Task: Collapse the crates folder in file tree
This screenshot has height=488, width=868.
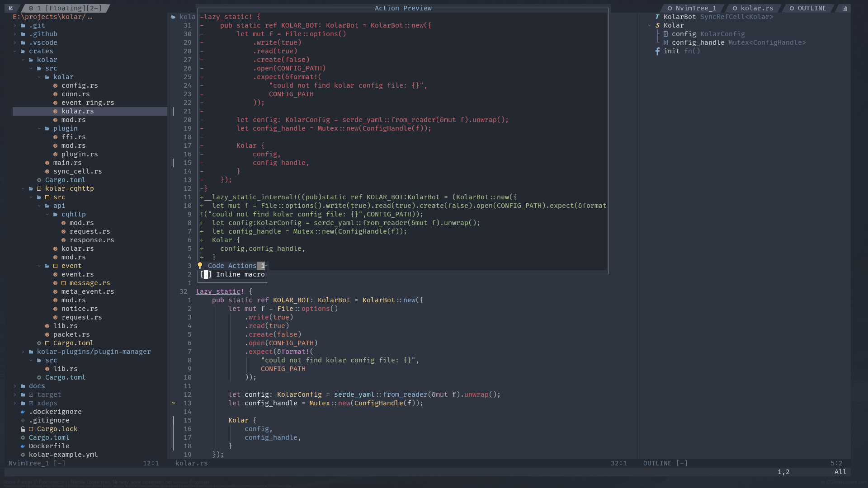Action: [x=15, y=51]
